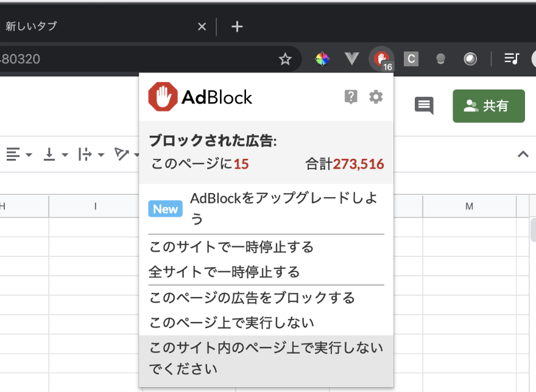Open AdBlock help question mark icon

coord(351,97)
